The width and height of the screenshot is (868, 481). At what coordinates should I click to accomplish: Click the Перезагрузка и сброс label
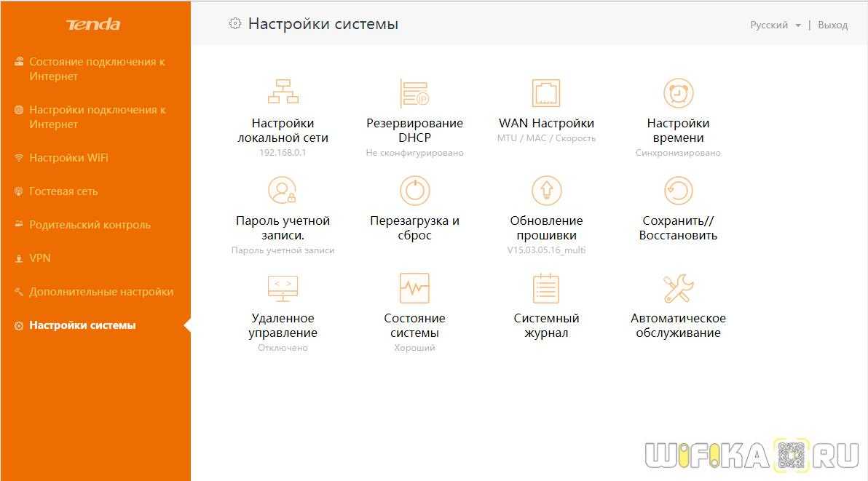pos(414,228)
